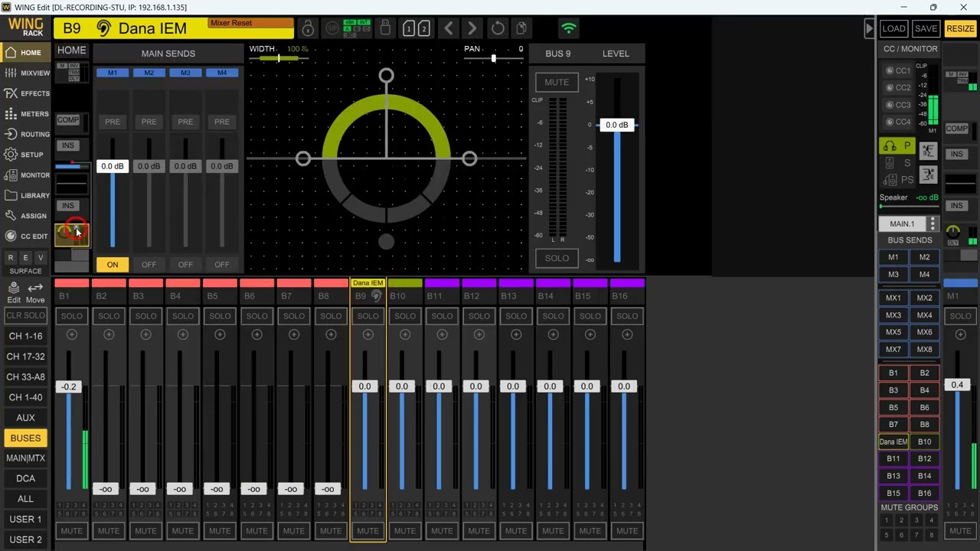Click the Move arrows icon under SURFACE

(x=35, y=292)
